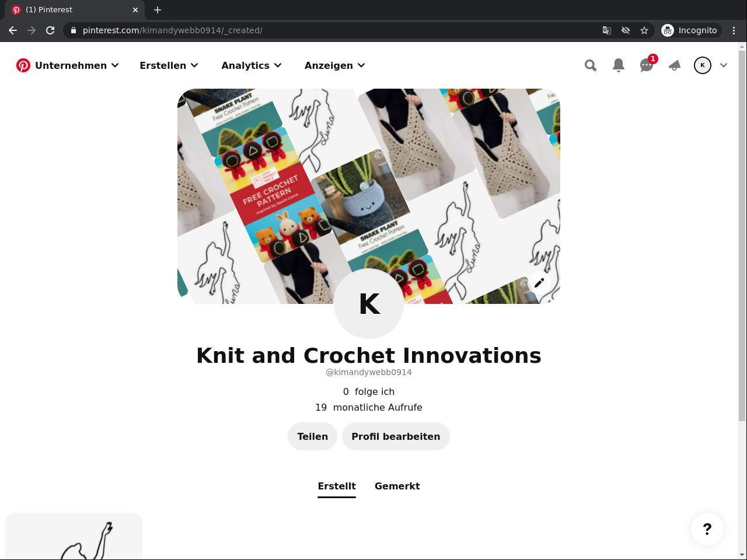The width and height of the screenshot is (747, 560).
Task: Click the Pinterest logo icon
Action: pos(23,65)
